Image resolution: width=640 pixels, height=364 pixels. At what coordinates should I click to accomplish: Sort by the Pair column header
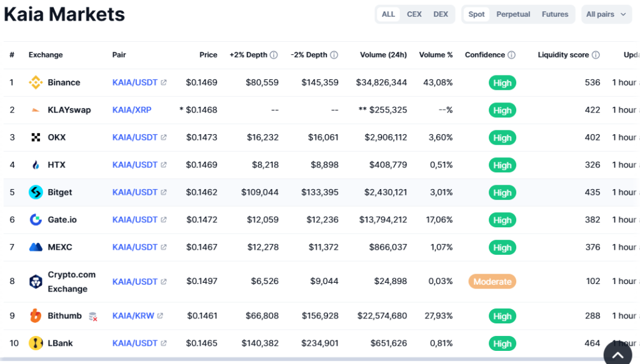tap(119, 54)
